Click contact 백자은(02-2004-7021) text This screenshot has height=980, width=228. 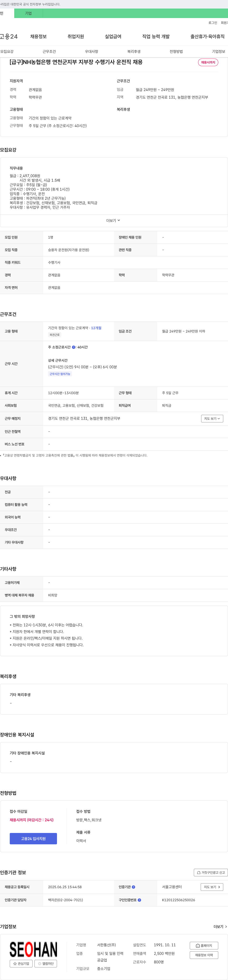[66, 900]
